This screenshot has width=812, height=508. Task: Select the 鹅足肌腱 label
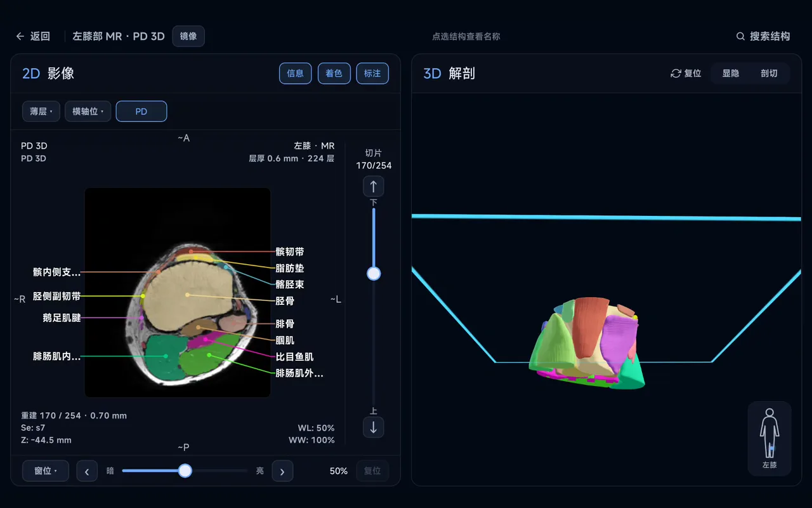coord(62,317)
